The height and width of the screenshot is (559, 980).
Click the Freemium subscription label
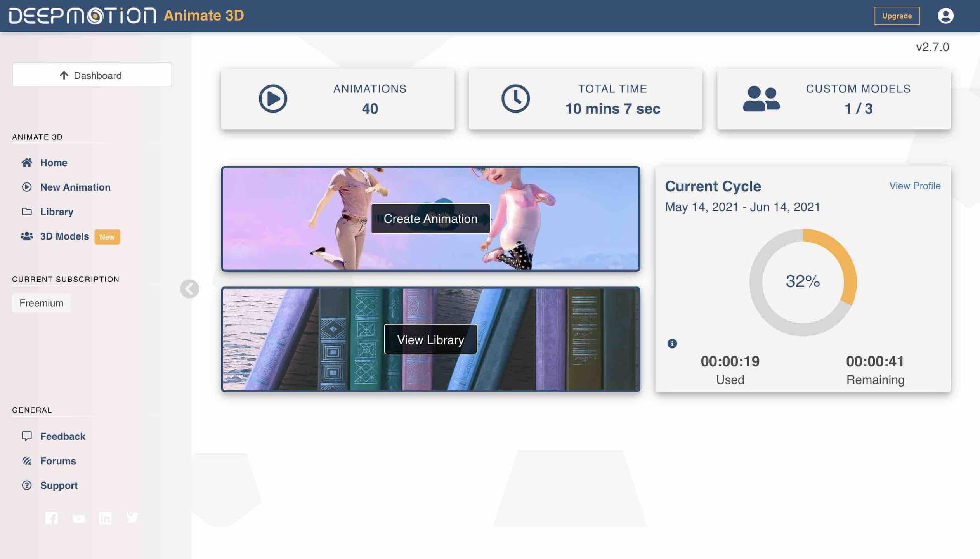pos(41,303)
